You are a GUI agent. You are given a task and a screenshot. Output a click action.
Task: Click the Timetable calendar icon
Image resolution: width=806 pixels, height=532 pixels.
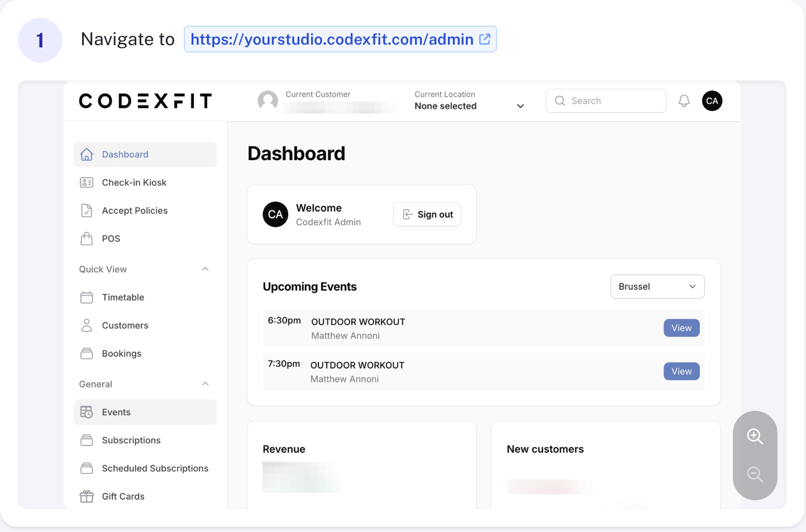point(87,298)
